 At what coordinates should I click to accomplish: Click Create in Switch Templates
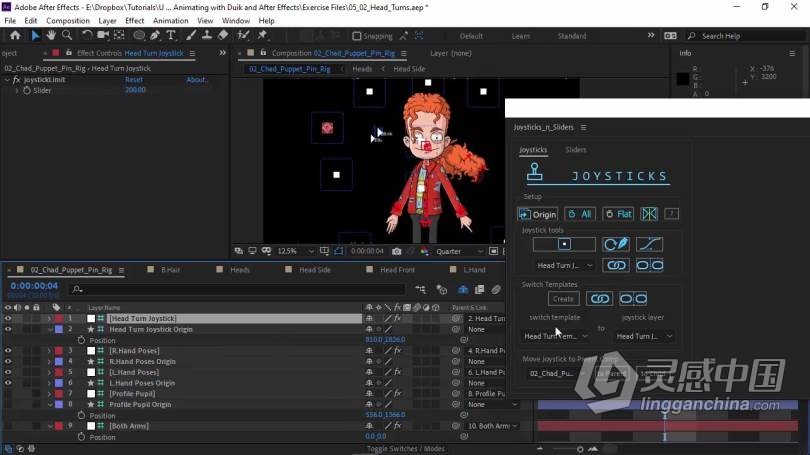[x=563, y=299]
